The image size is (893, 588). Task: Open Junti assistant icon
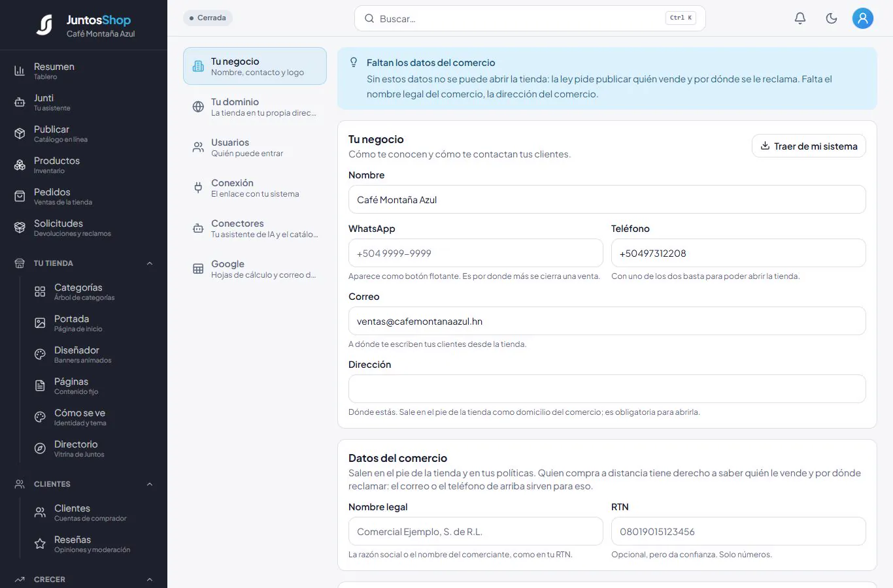20,102
